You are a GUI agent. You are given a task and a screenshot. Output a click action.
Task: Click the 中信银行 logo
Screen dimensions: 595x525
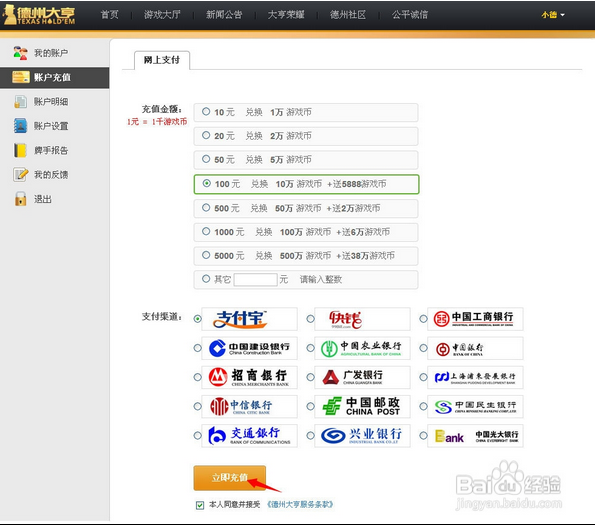(x=241, y=406)
